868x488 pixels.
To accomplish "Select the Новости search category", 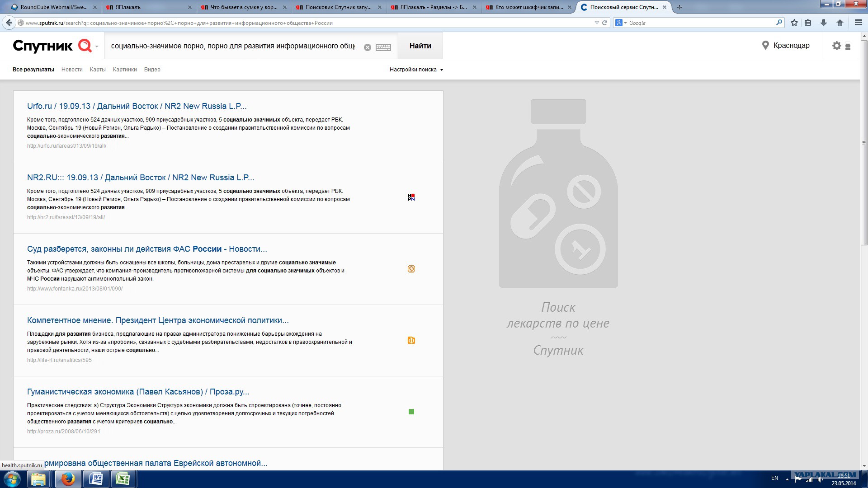I will tap(72, 70).
